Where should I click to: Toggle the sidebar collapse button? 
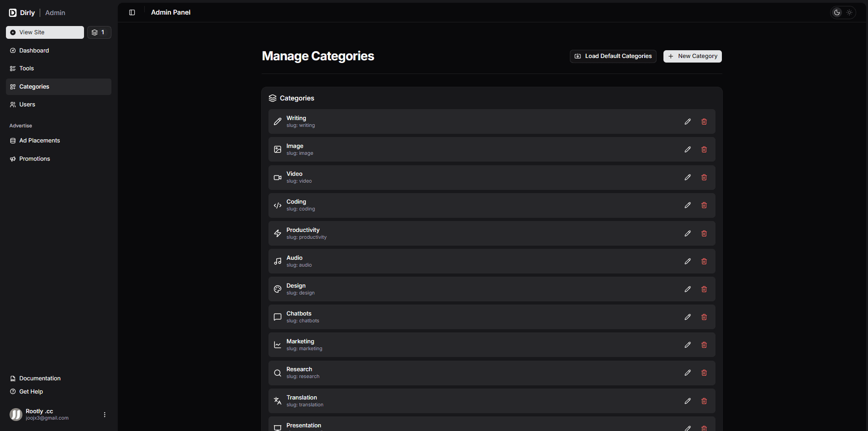click(132, 12)
